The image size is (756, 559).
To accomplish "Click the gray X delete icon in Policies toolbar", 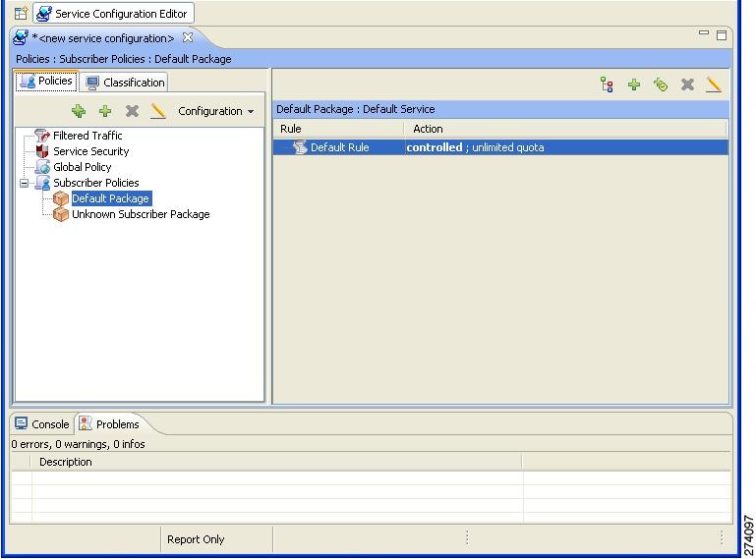I will click(x=132, y=111).
